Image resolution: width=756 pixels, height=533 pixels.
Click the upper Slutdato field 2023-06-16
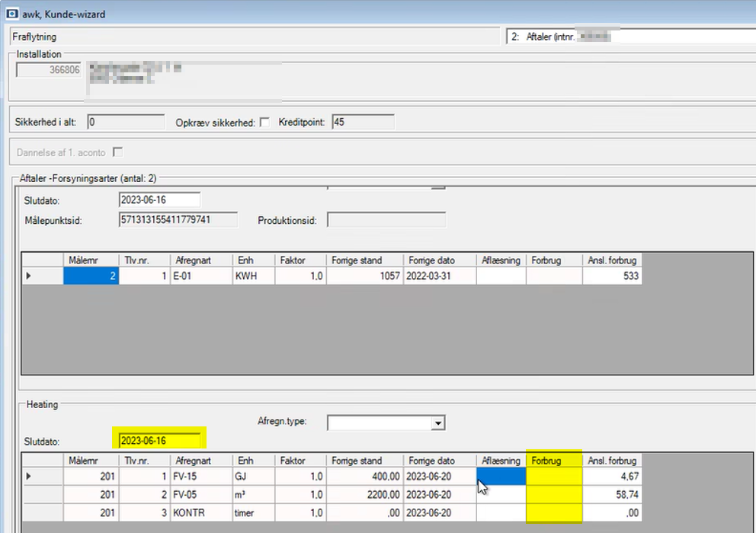(159, 199)
